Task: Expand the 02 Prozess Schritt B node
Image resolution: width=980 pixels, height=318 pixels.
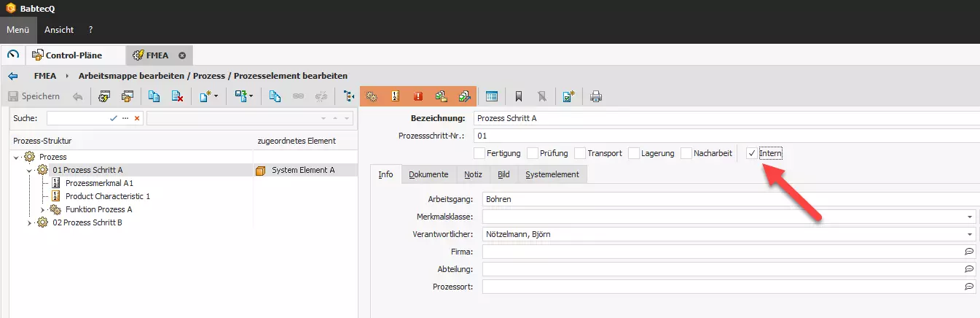Action: point(29,222)
